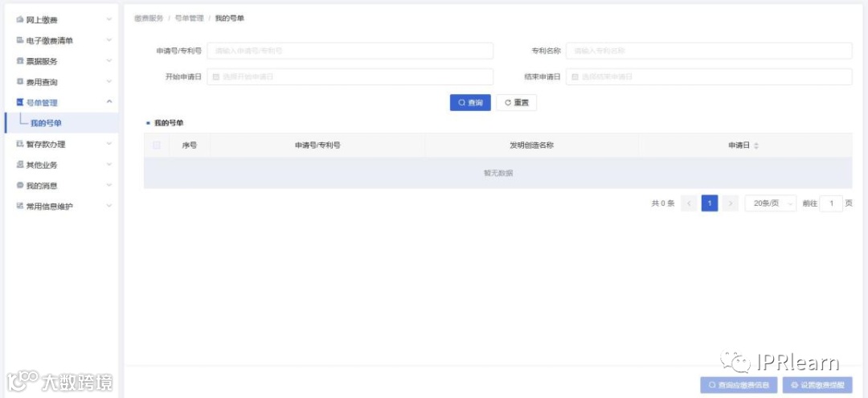This screenshot has height=398, width=868.
Task: Go to the previous page arrow
Action: point(689,203)
